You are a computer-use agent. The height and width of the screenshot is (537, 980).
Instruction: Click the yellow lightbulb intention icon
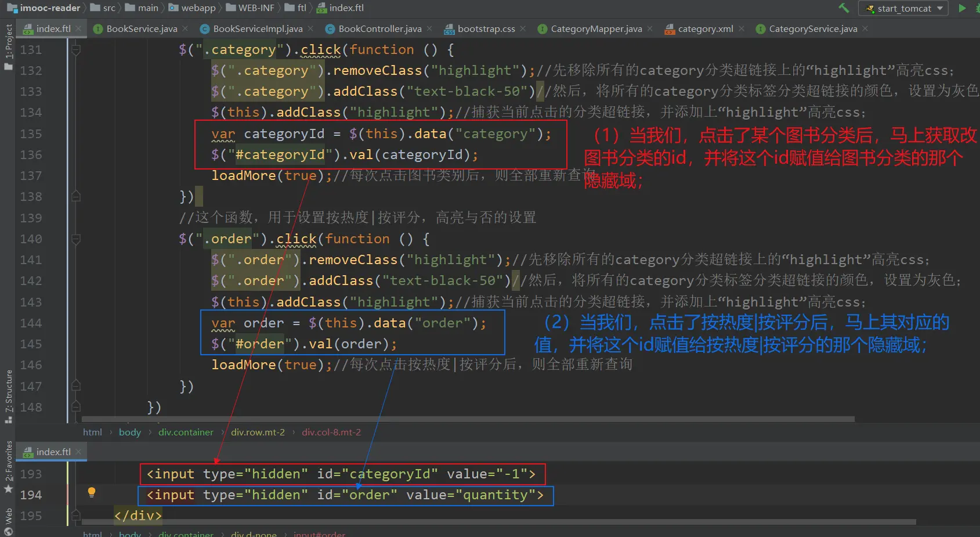coord(91,492)
